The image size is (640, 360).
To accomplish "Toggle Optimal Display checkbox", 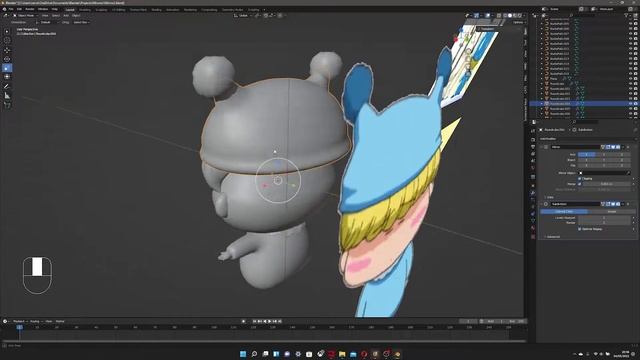I will (580, 229).
